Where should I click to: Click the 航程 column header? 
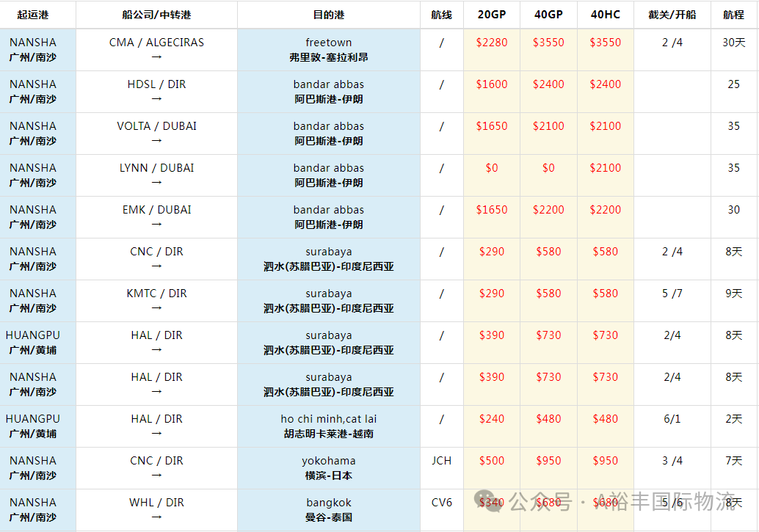pyautogui.click(x=734, y=15)
